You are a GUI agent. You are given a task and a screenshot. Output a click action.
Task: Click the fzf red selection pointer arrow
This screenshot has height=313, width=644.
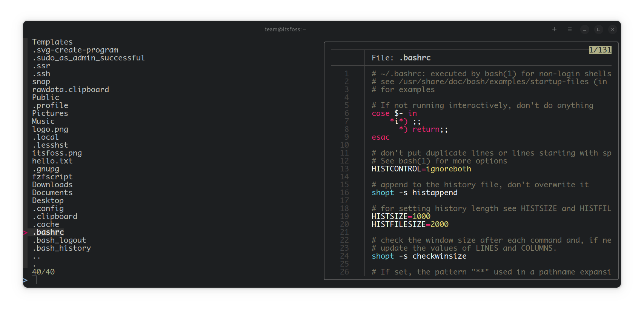(x=25, y=233)
